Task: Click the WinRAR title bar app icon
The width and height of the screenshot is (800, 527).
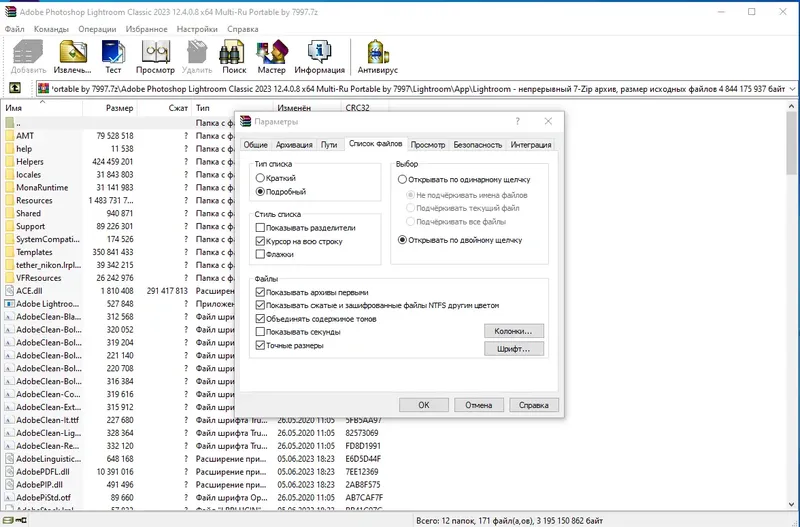Action: click(x=10, y=11)
